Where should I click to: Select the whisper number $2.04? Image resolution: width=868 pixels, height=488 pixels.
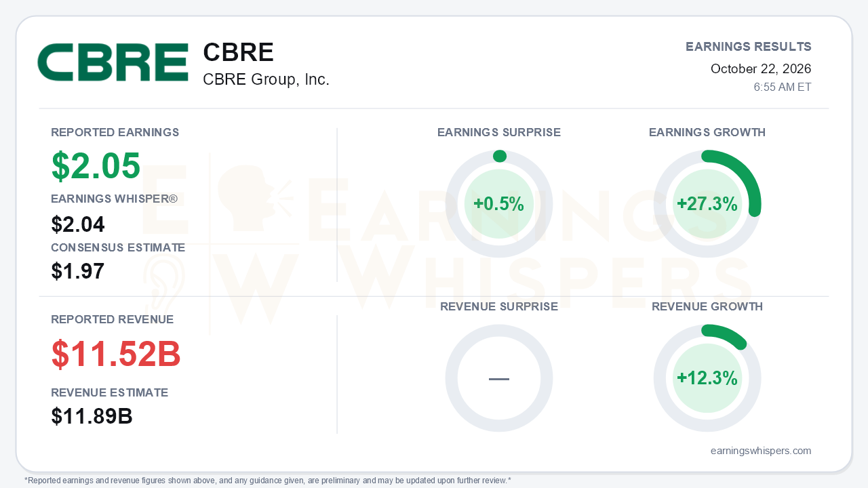point(78,224)
